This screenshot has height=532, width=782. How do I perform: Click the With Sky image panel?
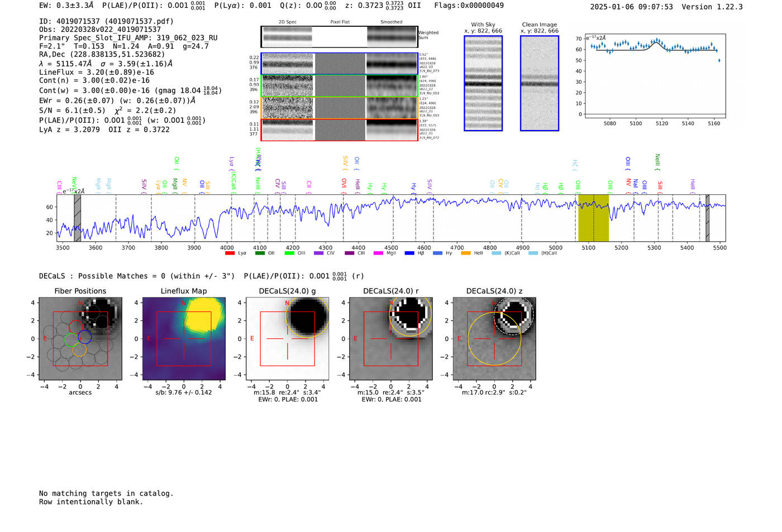coord(483,83)
